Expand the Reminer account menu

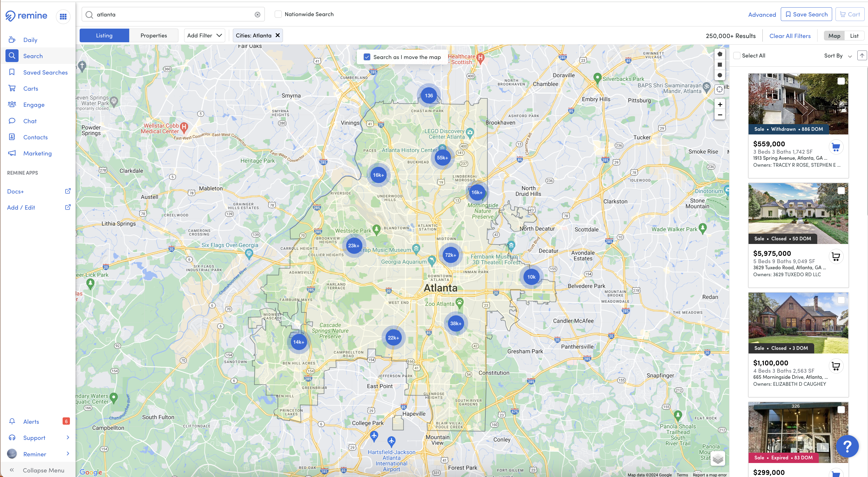68,454
